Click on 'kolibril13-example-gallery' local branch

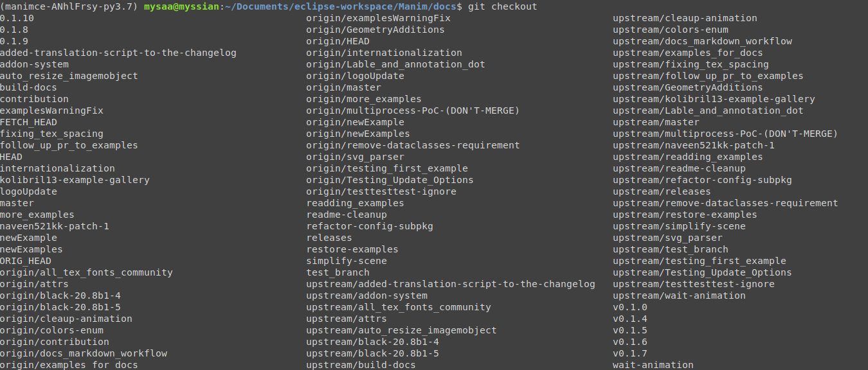click(x=75, y=180)
